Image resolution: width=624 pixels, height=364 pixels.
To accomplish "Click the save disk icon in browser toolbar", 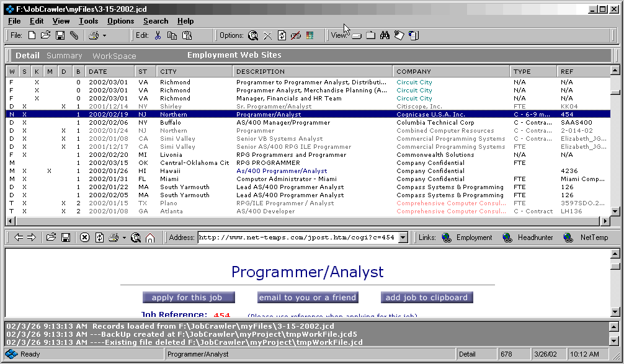I will (x=66, y=237).
